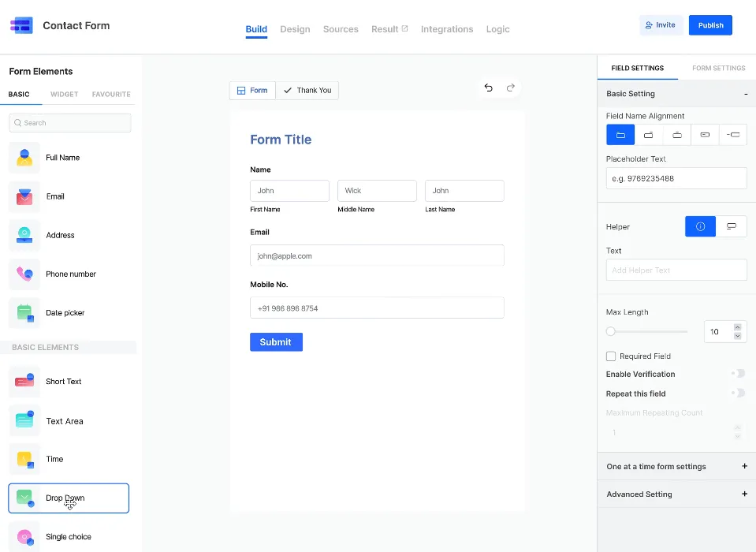Click the Max Length slider handle
The image size is (756, 552).
tap(611, 331)
